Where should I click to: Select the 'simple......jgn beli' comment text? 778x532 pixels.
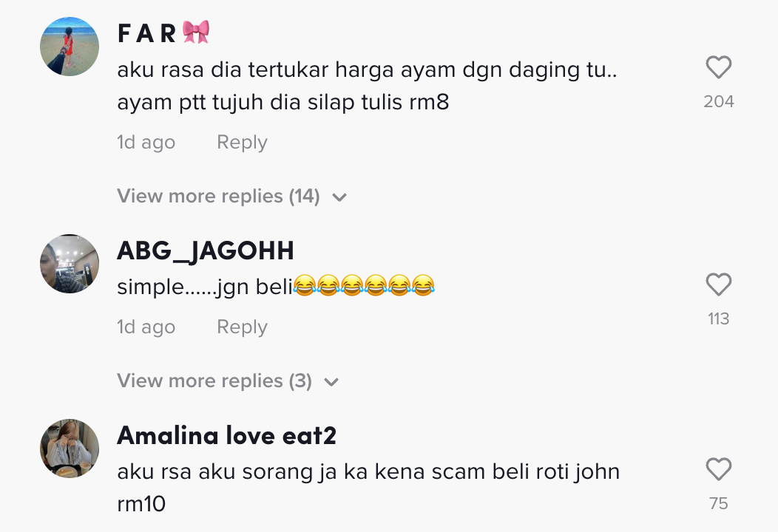[x=276, y=286]
